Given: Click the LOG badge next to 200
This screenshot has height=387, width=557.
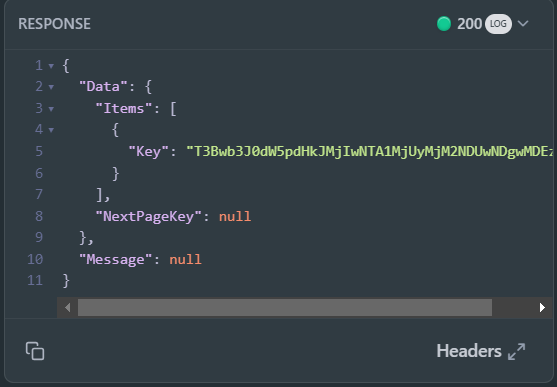Looking at the screenshot, I should click(x=498, y=24).
